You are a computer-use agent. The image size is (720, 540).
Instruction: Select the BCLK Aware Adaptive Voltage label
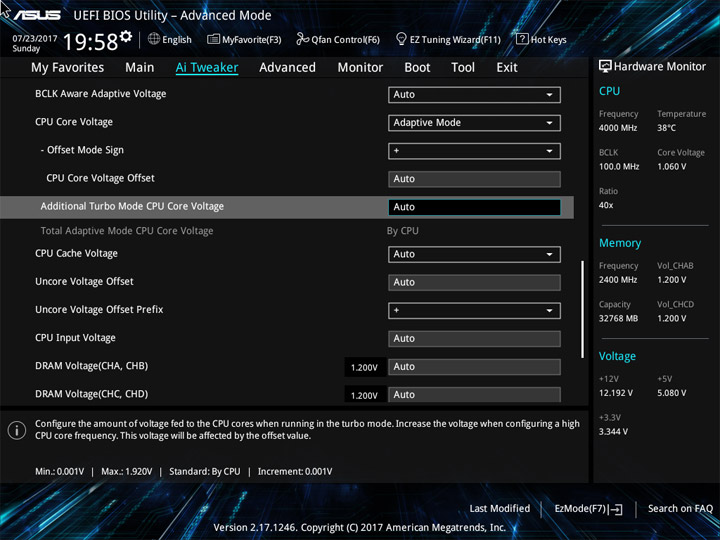[101, 94]
